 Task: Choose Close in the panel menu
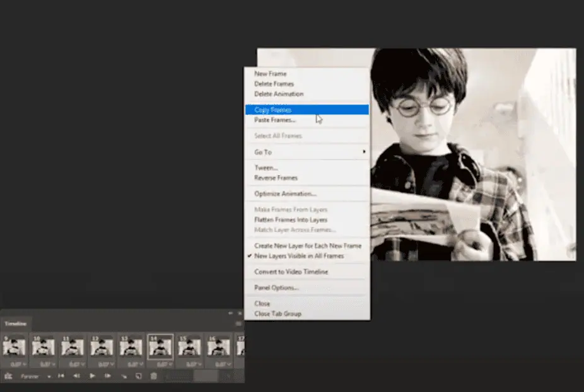point(307,303)
